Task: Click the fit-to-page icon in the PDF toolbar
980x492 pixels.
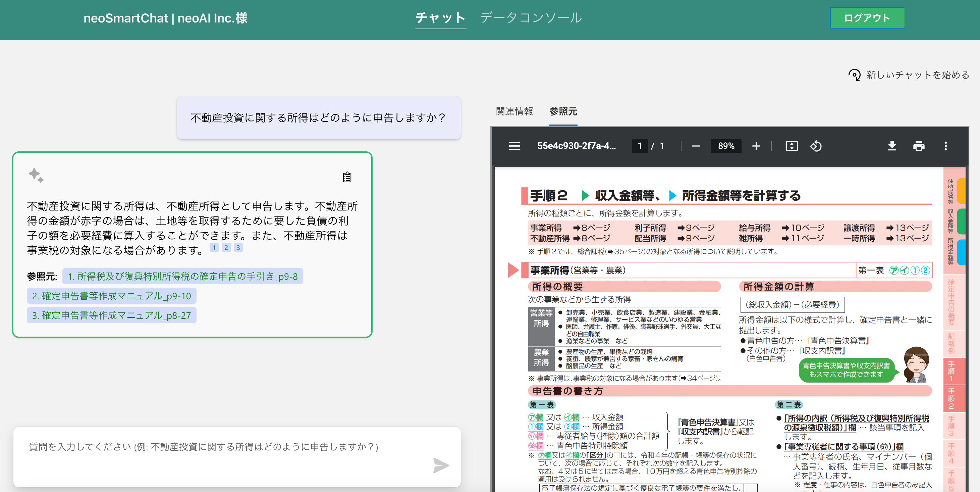Action: tap(791, 146)
